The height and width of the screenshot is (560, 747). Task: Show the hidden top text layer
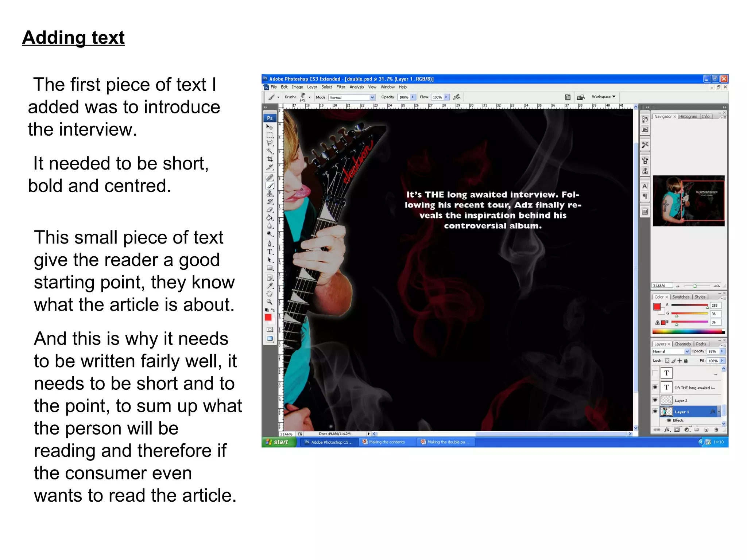(655, 373)
